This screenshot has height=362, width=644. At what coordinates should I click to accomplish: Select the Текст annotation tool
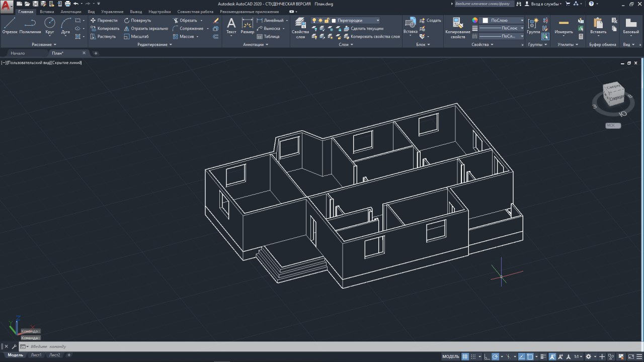(x=231, y=26)
